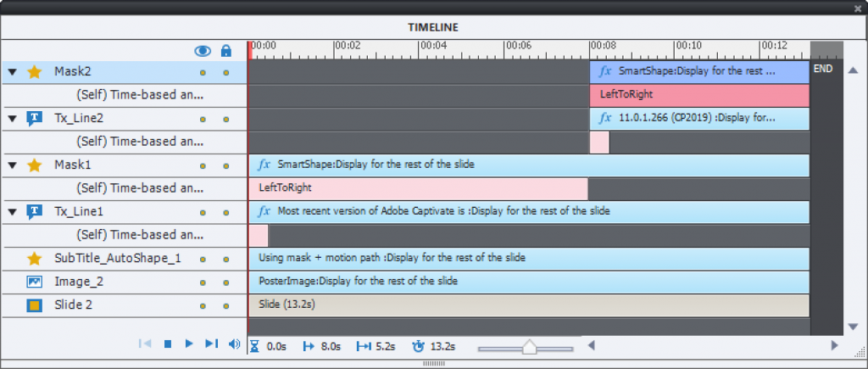Click the SubTitle_AutoShape_1 star icon

click(35, 258)
